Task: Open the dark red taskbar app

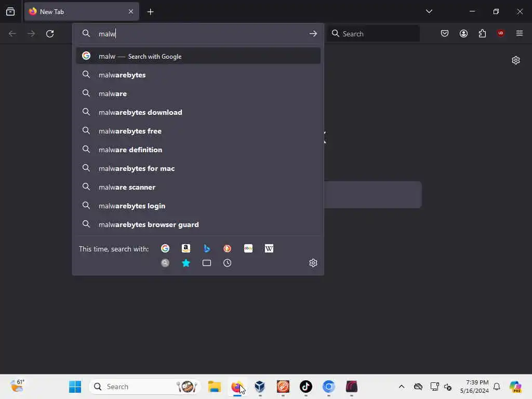Action: click(x=352, y=387)
